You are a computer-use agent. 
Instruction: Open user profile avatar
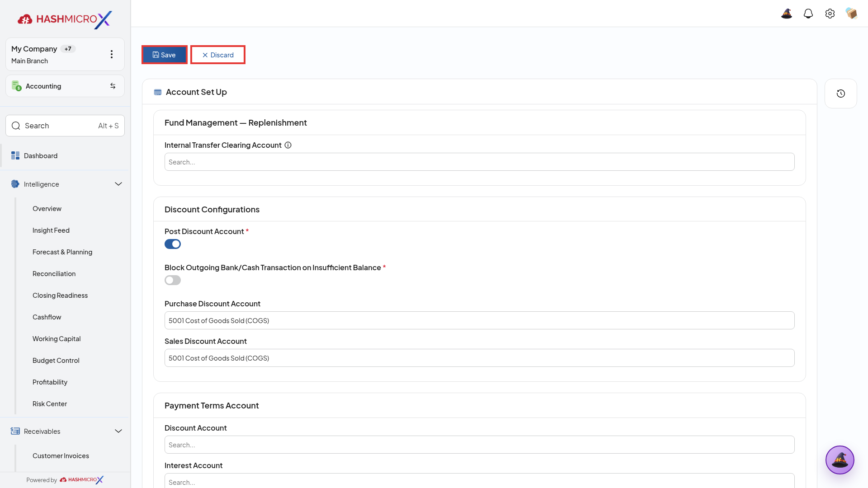coord(852,14)
